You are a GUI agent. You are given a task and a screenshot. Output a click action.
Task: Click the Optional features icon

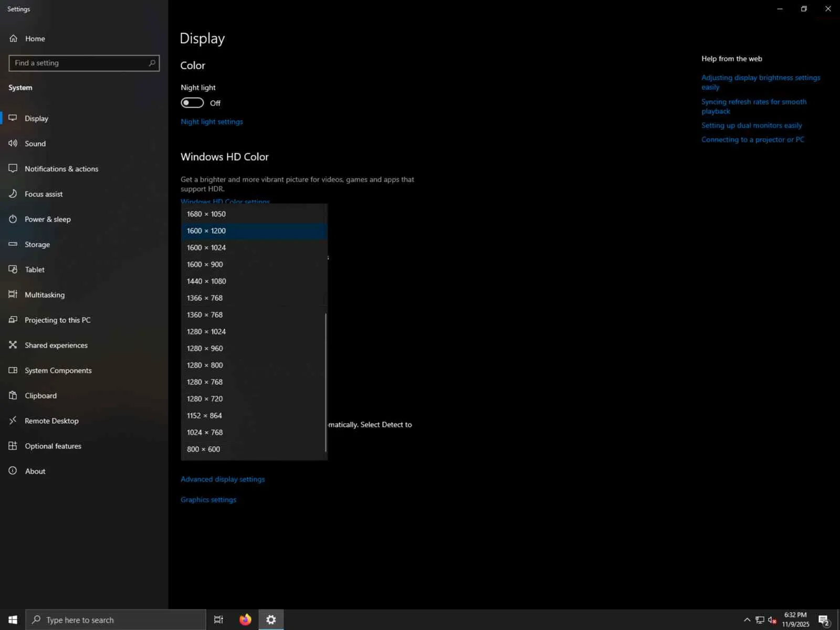(x=13, y=446)
